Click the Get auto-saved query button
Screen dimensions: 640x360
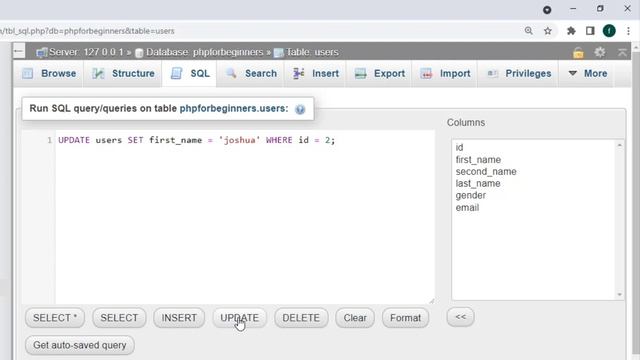click(x=80, y=345)
